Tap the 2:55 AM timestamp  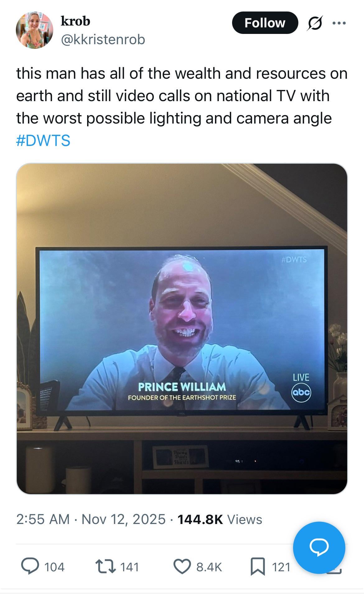click(43, 519)
